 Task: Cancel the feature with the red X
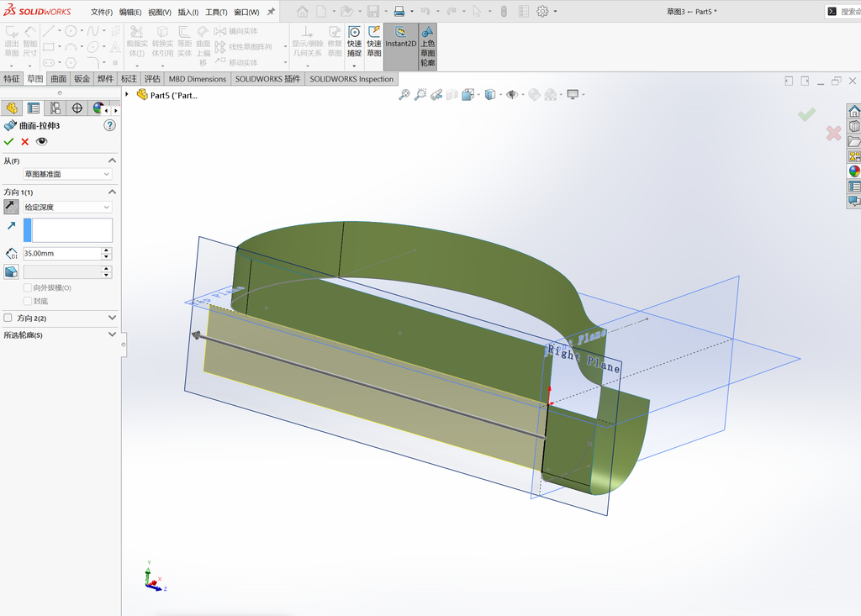pyautogui.click(x=24, y=142)
